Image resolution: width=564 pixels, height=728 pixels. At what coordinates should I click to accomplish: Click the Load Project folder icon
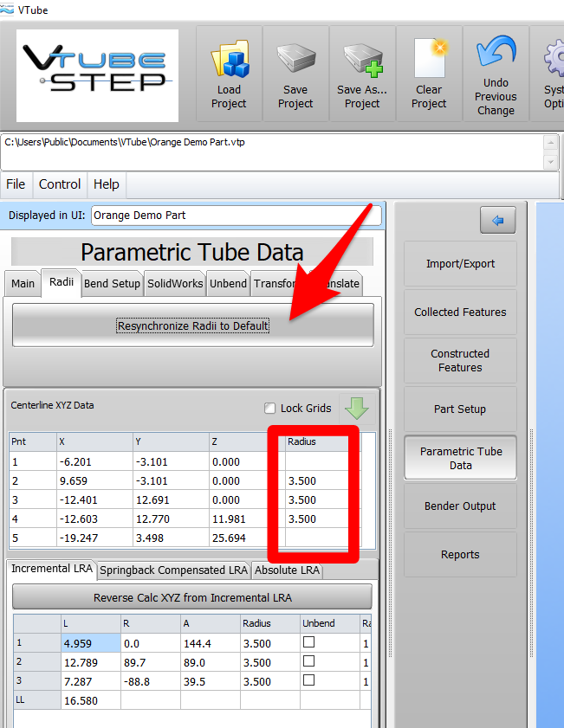[230, 62]
